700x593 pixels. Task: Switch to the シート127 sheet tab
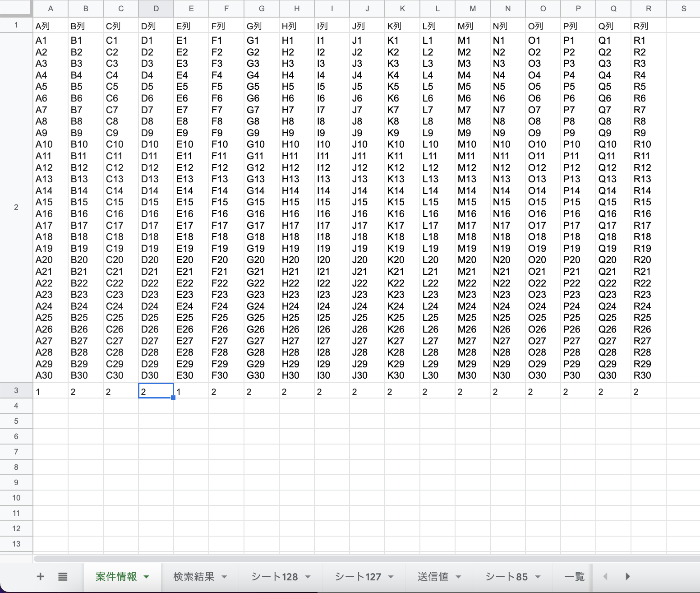(358, 577)
